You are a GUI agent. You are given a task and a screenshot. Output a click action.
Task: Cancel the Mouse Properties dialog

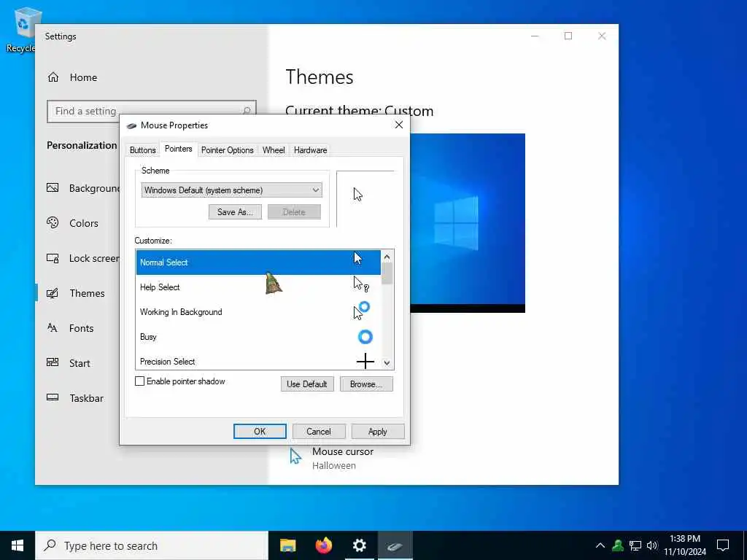318,432
